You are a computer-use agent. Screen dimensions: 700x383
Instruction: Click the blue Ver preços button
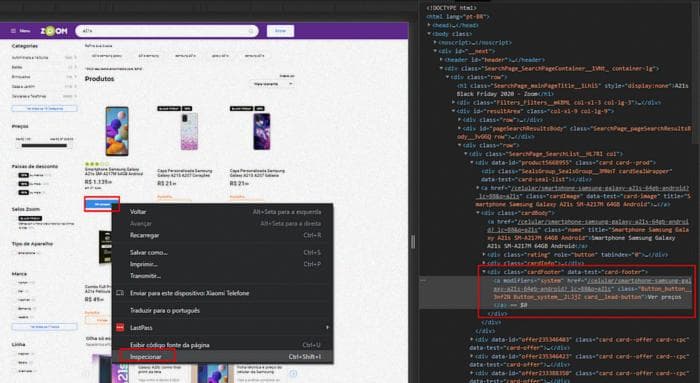point(102,204)
